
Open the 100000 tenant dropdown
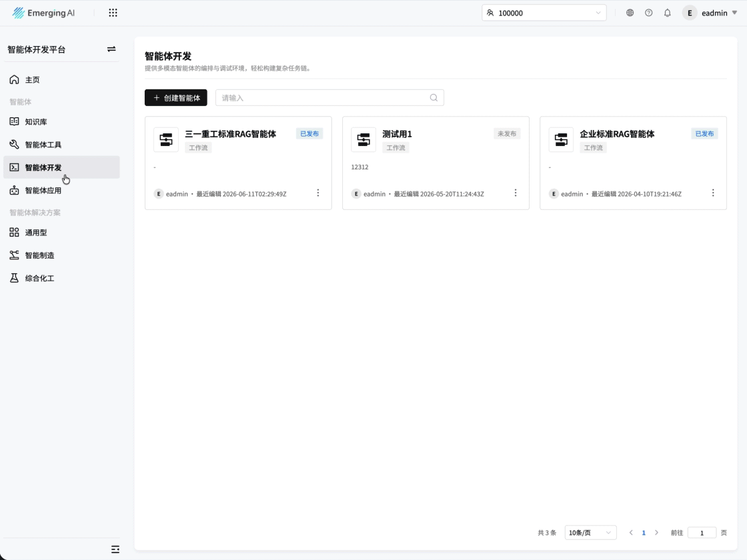pyautogui.click(x=544, y=13)
